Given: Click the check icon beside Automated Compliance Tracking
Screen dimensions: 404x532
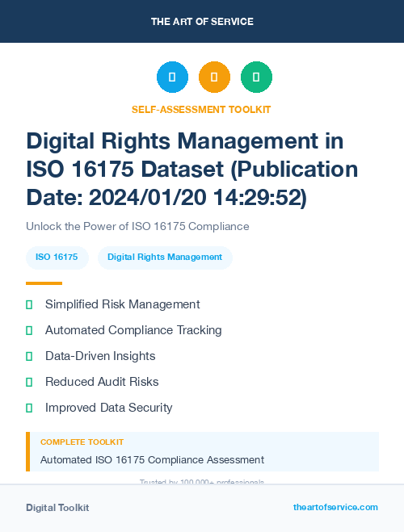Looking at the screenshot, I should 29,330.
